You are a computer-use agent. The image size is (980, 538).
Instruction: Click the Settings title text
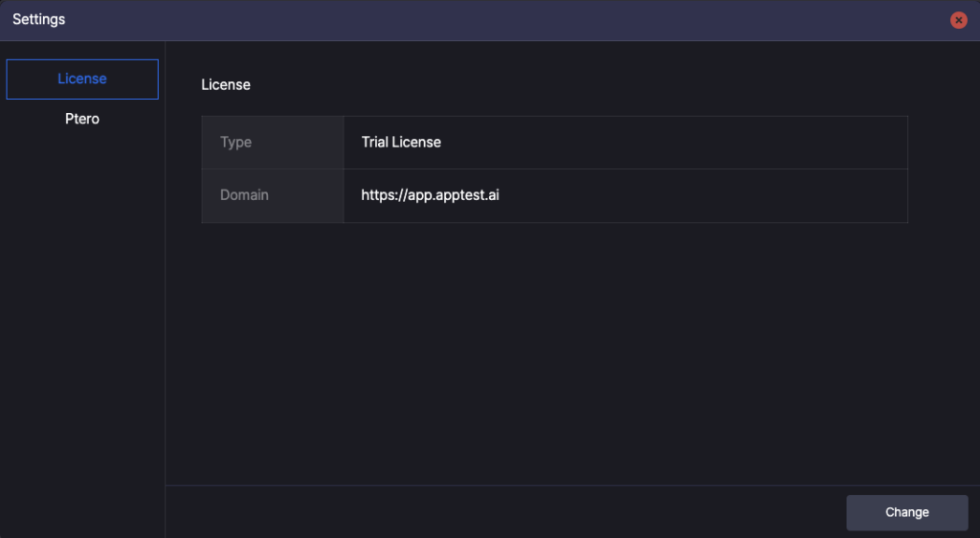pos(38,19)
